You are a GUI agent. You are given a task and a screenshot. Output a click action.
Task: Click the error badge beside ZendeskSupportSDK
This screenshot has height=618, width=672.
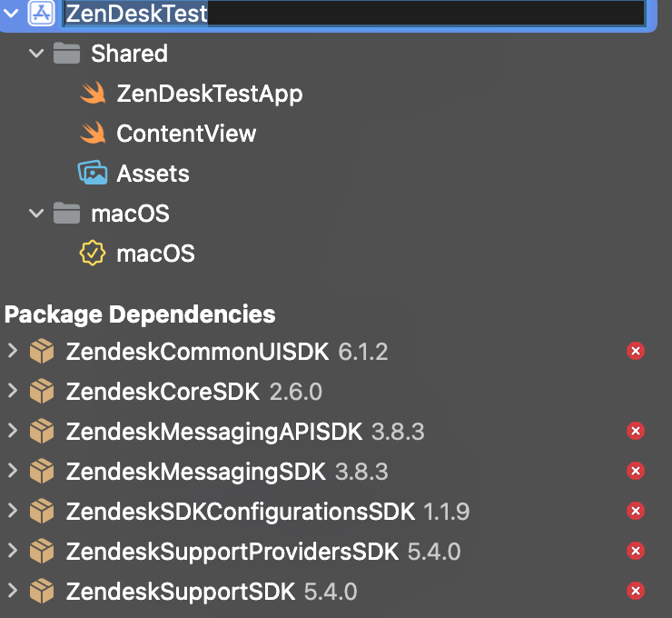tap(636, 592)
